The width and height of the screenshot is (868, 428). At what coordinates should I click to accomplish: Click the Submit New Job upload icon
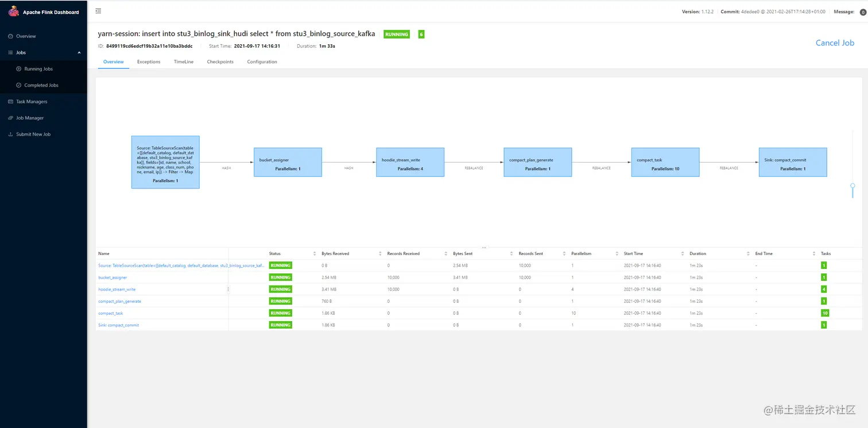10,134
